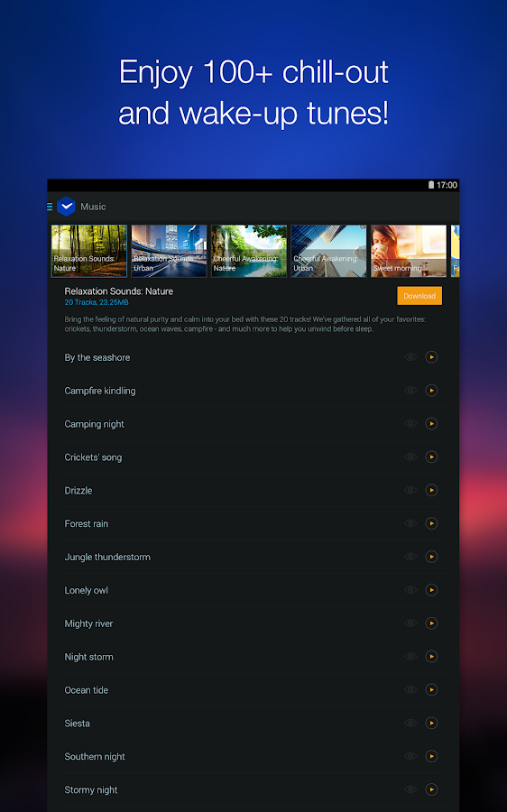Select the Mighty river track name

pos(88,623)
